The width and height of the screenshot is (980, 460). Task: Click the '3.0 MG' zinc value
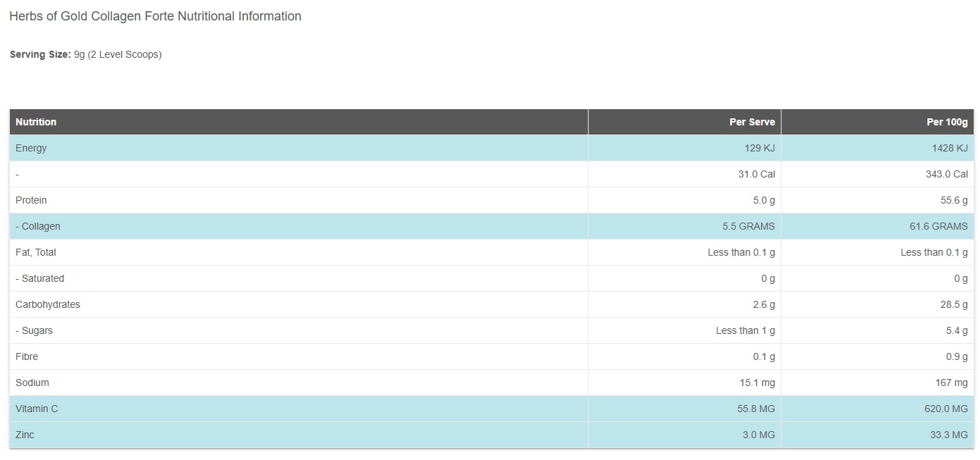click(758, 435)
